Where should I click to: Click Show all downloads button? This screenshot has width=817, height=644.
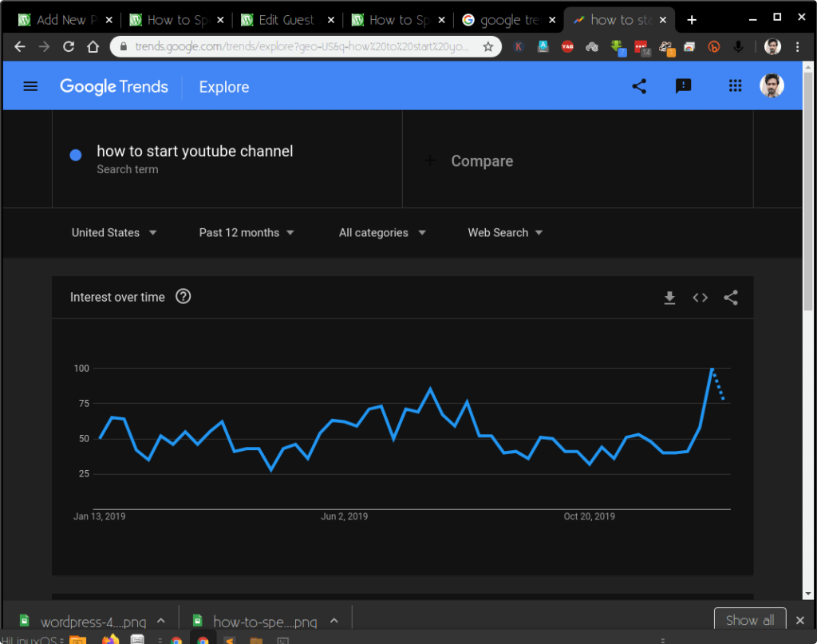[749, 619]
